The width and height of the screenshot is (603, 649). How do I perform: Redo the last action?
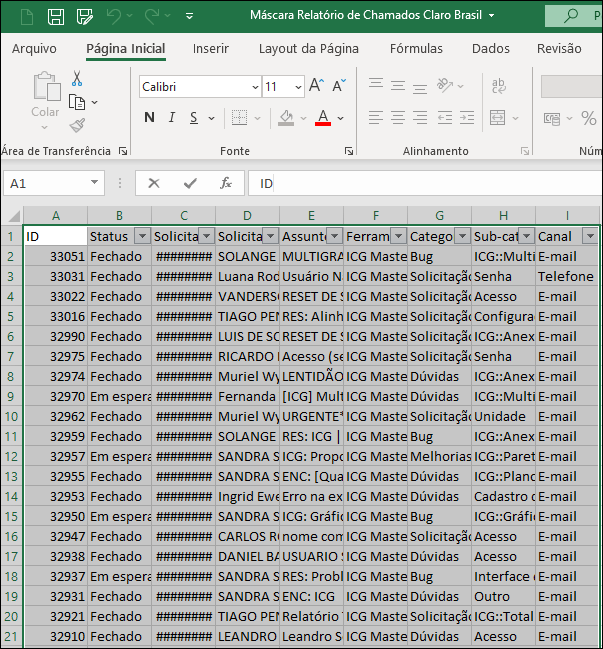(152, 16)
